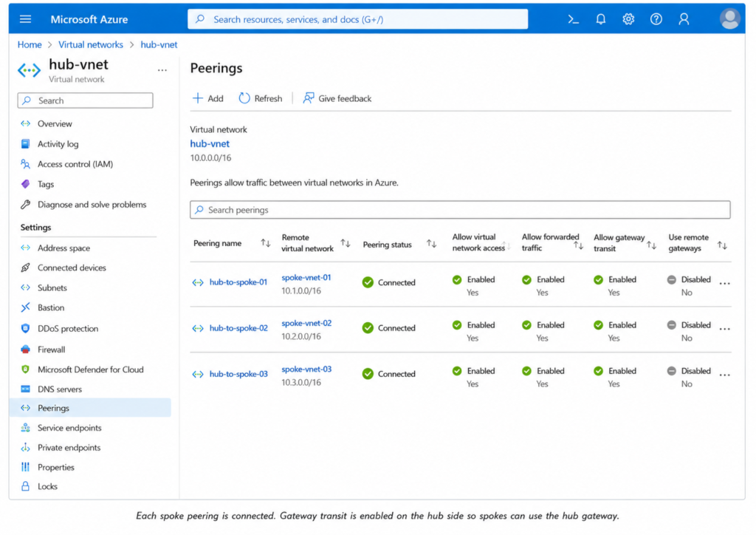
Task: Click the Firewall icon
Action: [x=26, y=350]
